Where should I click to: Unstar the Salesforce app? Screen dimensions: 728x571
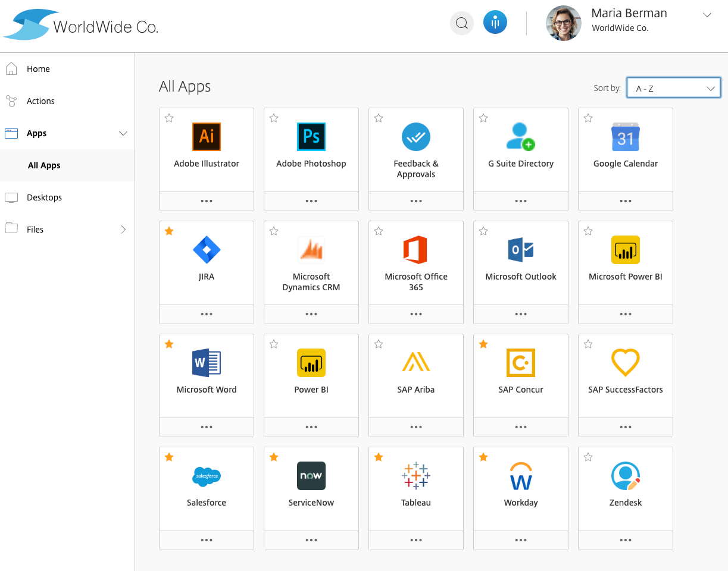pos(169,457)
